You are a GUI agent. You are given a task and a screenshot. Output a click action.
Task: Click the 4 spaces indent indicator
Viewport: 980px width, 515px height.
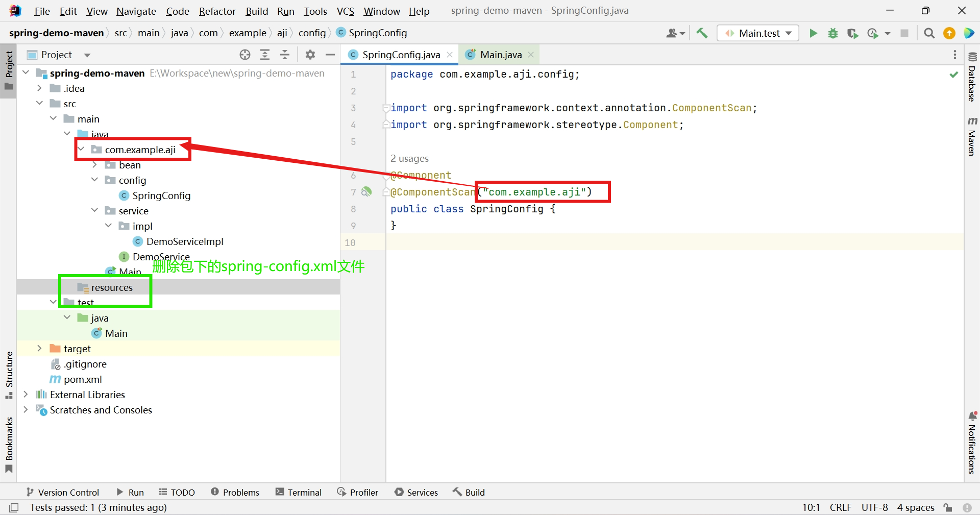[x=916, y=507]
